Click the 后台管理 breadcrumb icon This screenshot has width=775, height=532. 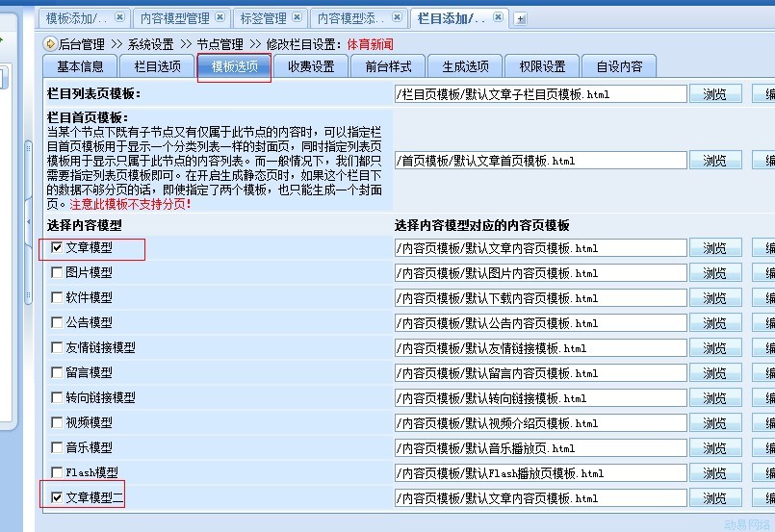[50, 43]
